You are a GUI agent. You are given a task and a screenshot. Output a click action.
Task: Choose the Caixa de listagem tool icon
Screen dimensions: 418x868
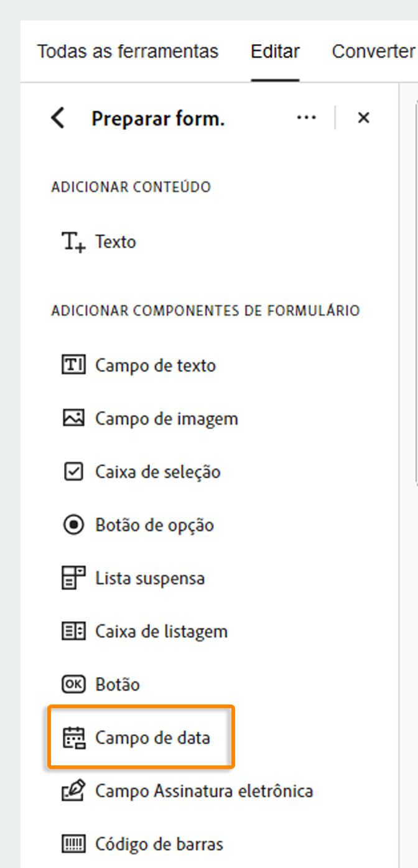click(x=73, y=630)
